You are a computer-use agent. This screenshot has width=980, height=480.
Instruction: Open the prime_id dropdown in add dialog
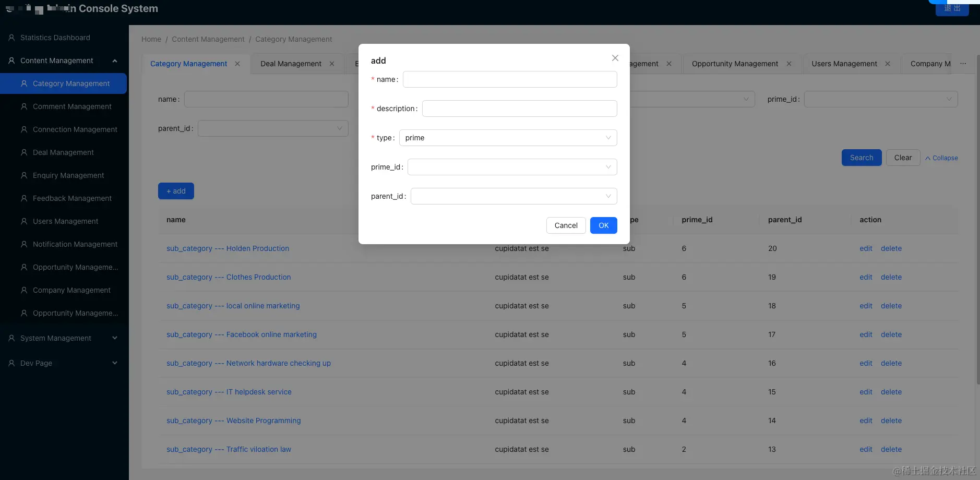coord(512,167)
